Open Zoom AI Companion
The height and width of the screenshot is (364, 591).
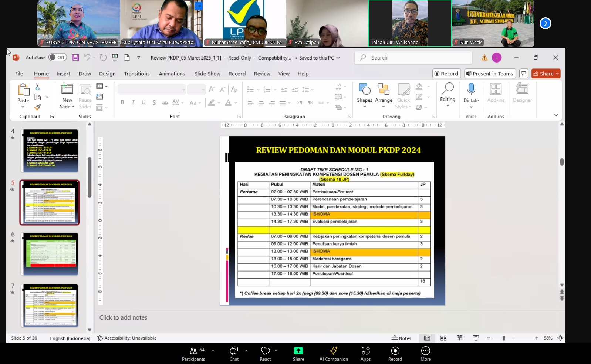point(334,354)
